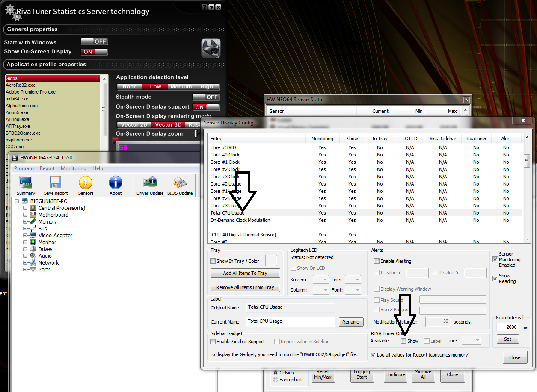Screen dimensions: 537x392
Task: Click the Drives tree icon
Action: click(x=33, y=249)
